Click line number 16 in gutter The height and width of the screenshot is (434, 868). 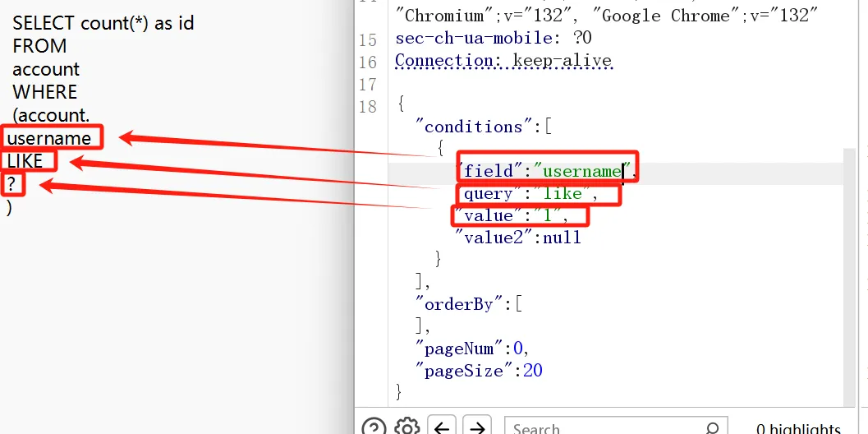click(x=368, y=62)
